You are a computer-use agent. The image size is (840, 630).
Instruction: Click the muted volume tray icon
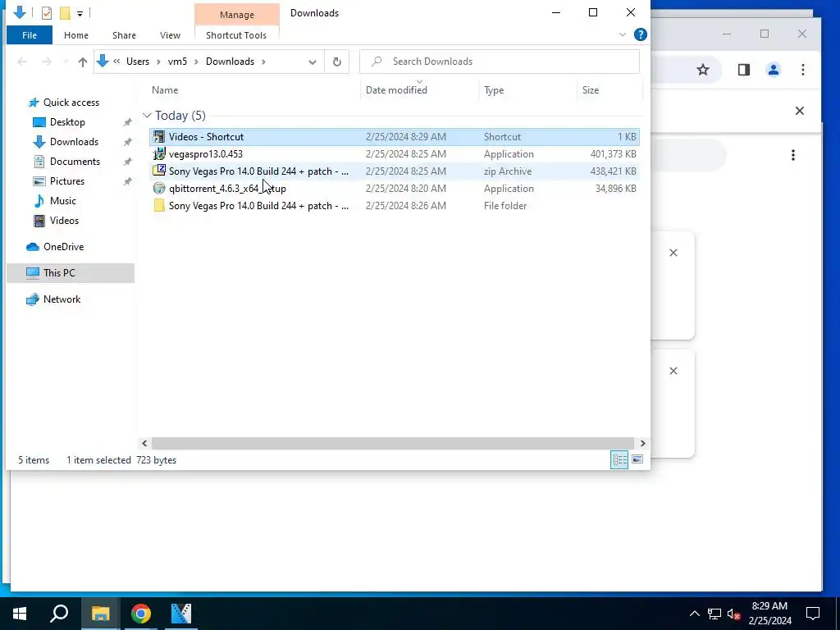(734, 614)
